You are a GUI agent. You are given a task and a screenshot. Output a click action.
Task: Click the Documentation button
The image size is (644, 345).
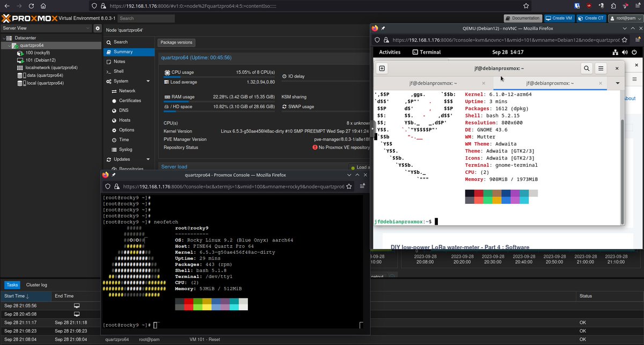click(523, 18)
